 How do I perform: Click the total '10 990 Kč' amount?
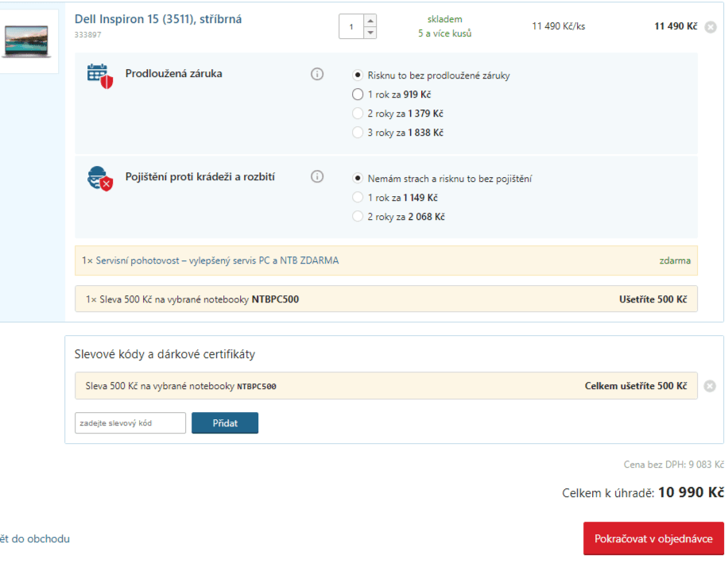pyautogui.click(x=691, y=492)
